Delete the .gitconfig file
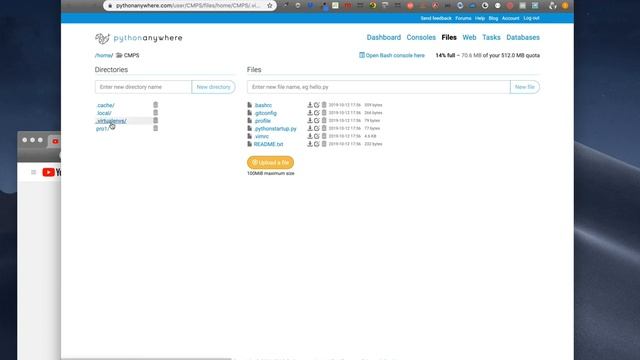This screenshot has width=640, height=360. 324,113
